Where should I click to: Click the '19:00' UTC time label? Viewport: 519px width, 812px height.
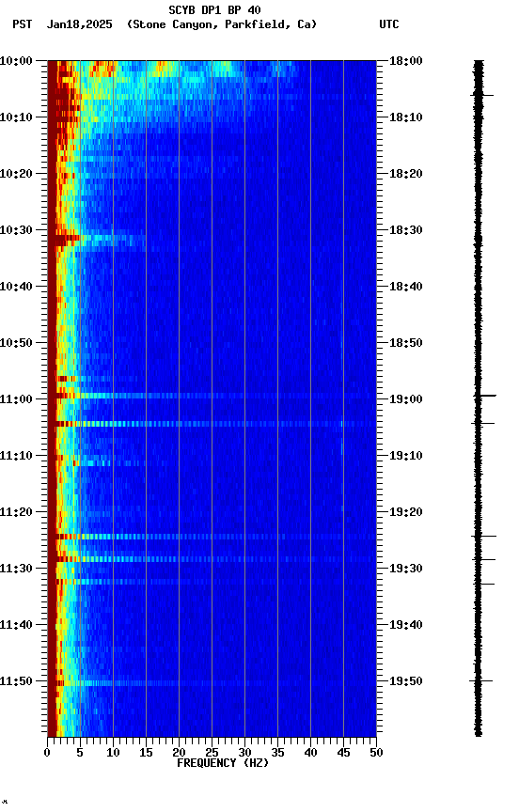(x=406, y=399)
